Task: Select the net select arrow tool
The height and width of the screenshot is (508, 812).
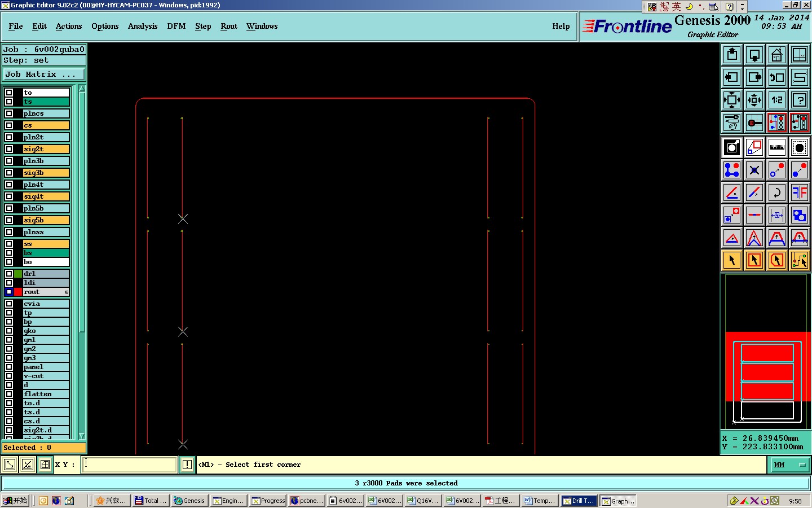Action: [800, 260]
